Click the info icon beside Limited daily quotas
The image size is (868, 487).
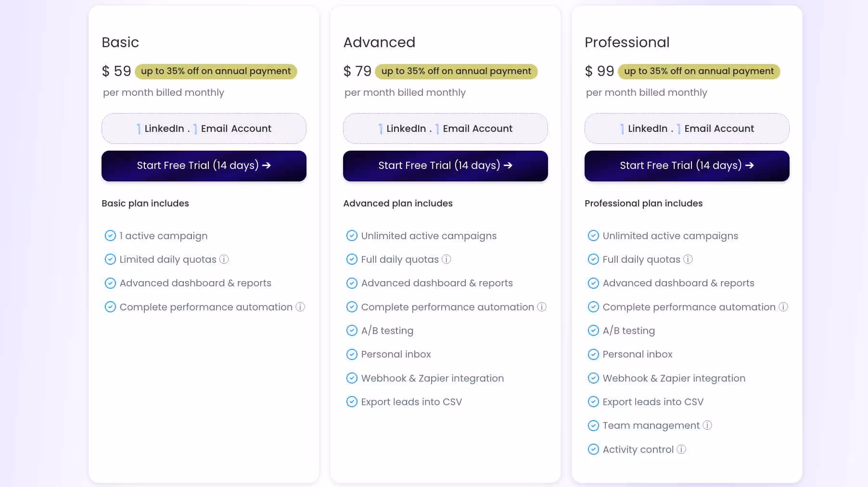click(223, 259)
